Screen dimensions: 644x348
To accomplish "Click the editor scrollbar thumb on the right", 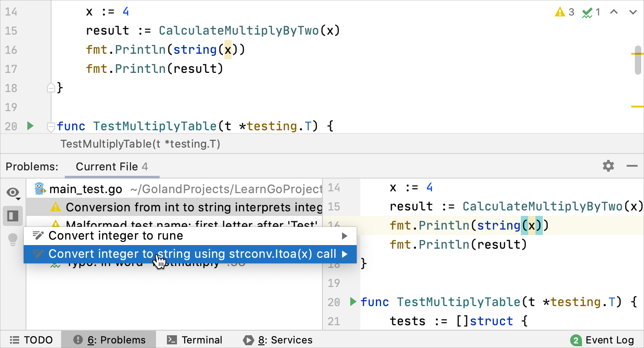I will pos(639,59).
